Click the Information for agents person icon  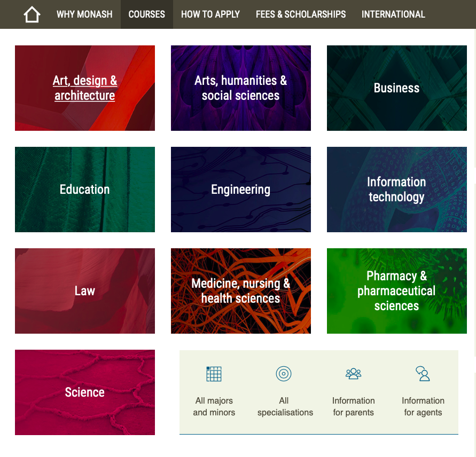tap(423, 374)
